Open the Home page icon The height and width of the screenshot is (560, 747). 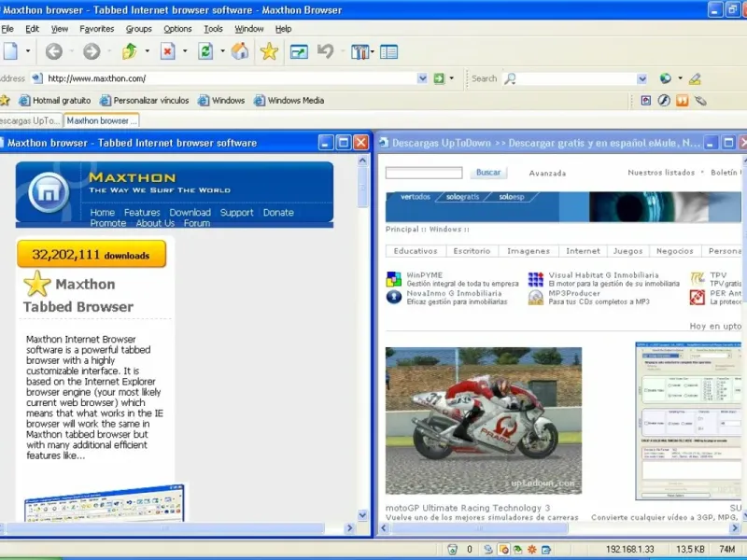point(240,51)
